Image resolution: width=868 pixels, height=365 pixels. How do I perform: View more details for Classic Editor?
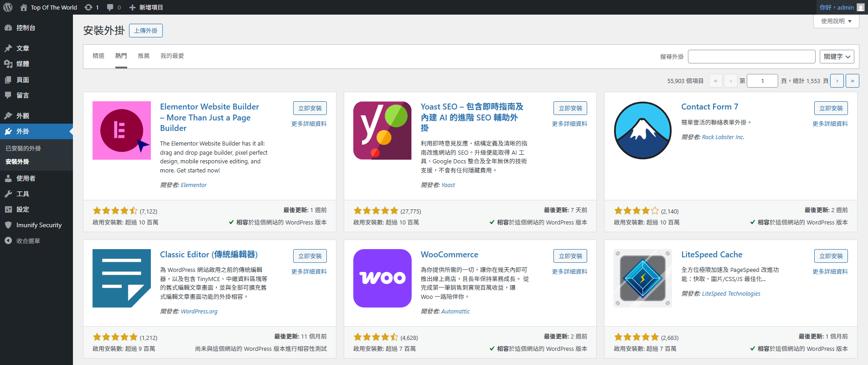pos(309,271)
